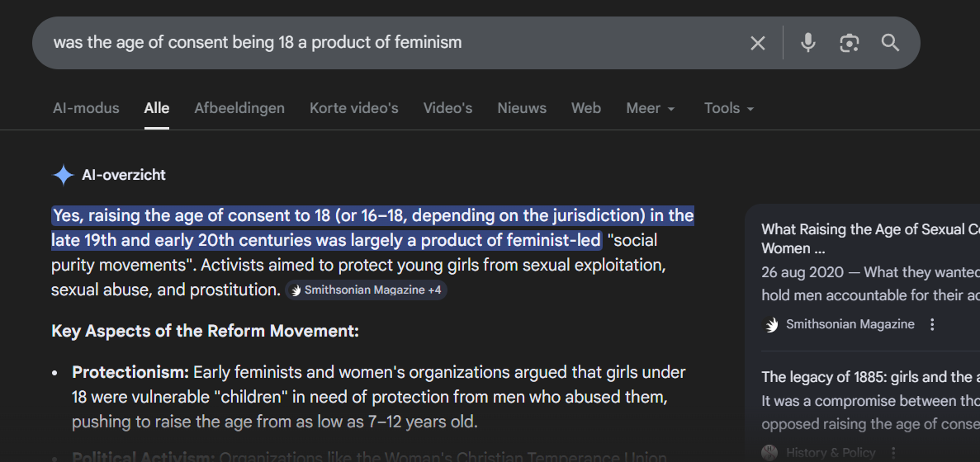Click the History & Policy source icon
This screenshot has height=462, width=980.
coord(769,452)
